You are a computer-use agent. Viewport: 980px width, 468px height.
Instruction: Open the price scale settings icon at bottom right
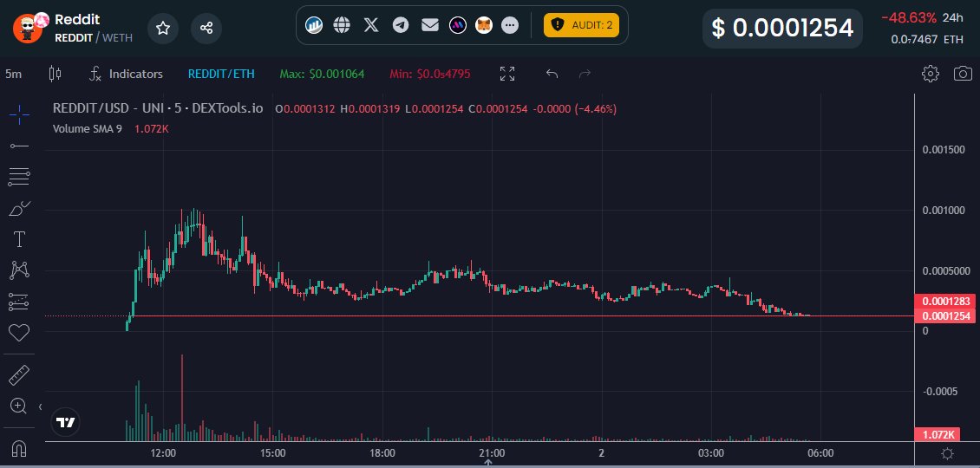point(948,453)
